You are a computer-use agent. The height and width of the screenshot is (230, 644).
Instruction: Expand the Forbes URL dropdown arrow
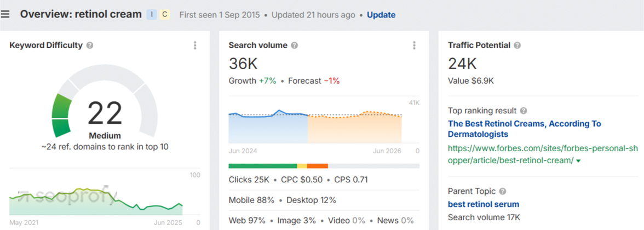tap(579, 162)
